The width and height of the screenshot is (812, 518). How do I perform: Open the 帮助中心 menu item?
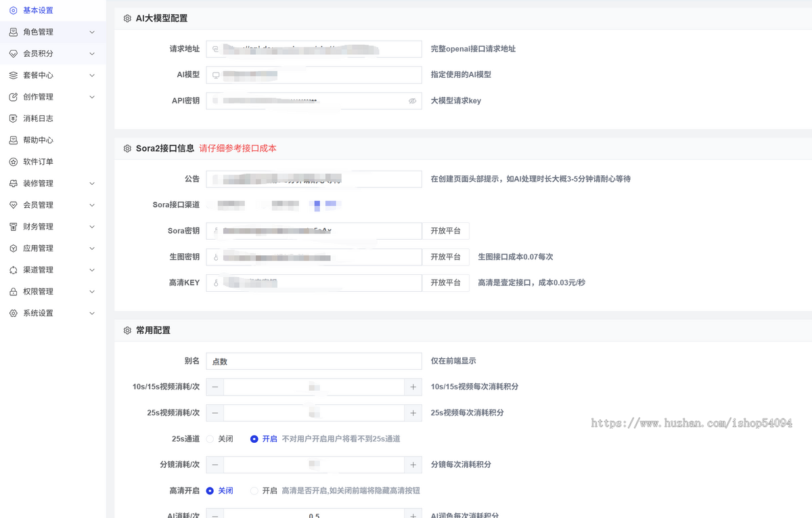(53, 140)
